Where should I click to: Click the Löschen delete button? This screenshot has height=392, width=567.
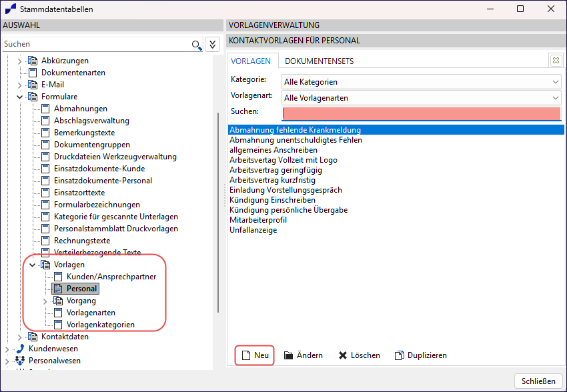[x=359, y=355]
